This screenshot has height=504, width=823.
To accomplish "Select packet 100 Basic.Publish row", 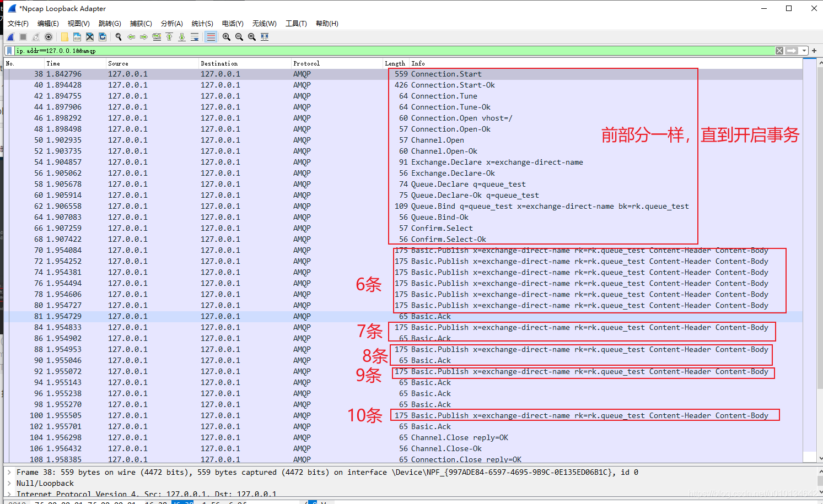I will (403, 415).
